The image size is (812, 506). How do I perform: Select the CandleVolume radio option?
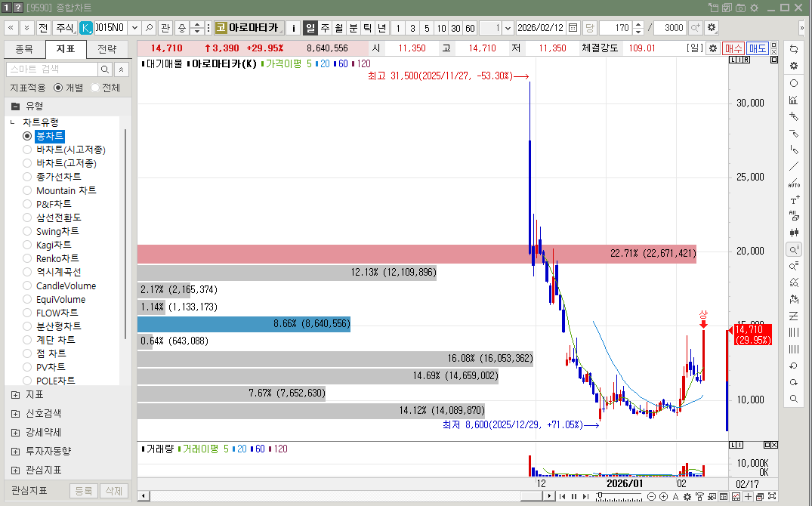point(27,286)
